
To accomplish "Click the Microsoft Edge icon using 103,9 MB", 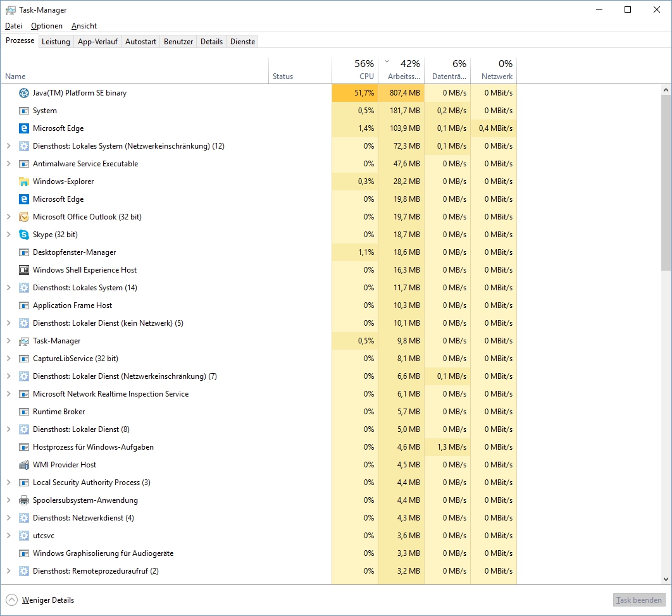I will tap(24, 128).
